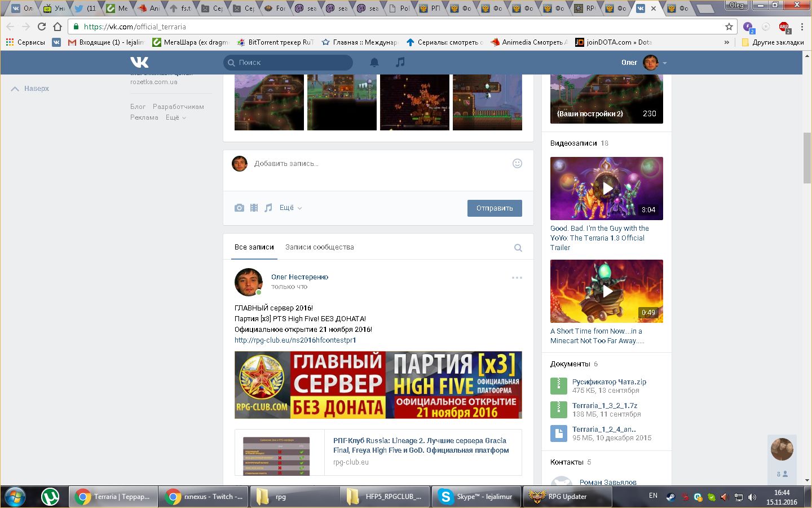812x508 pixels.
Task: Open the rpg-club.eu contest link in post
Action: click(x=295, y=340)
